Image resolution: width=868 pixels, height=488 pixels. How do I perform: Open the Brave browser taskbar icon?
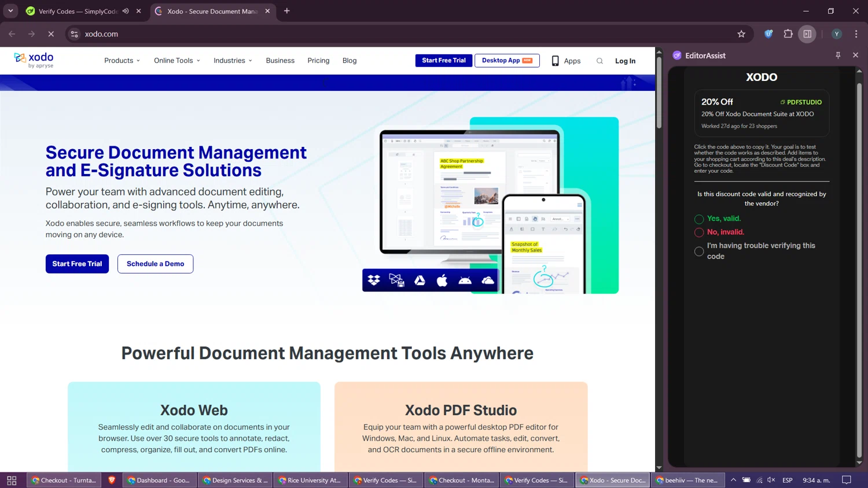pyautogui.click(x=112, y=480)
